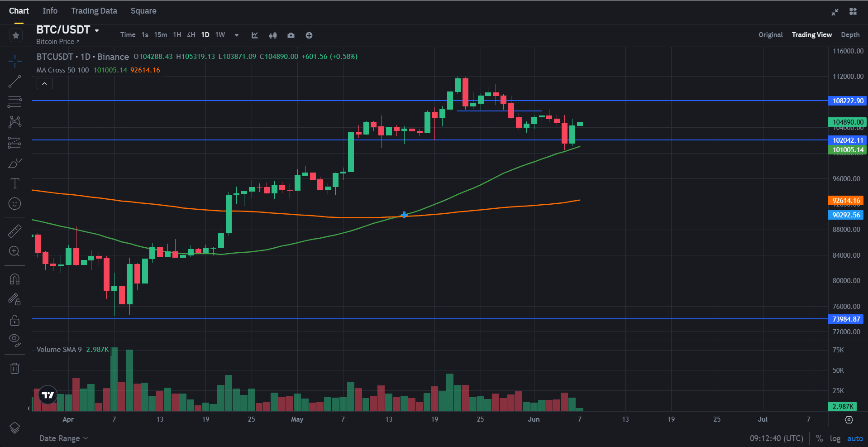This screenshot has height=447, width=868.
Task: Toggle stay in drawing mode
Action: click(x=14, y=299)
